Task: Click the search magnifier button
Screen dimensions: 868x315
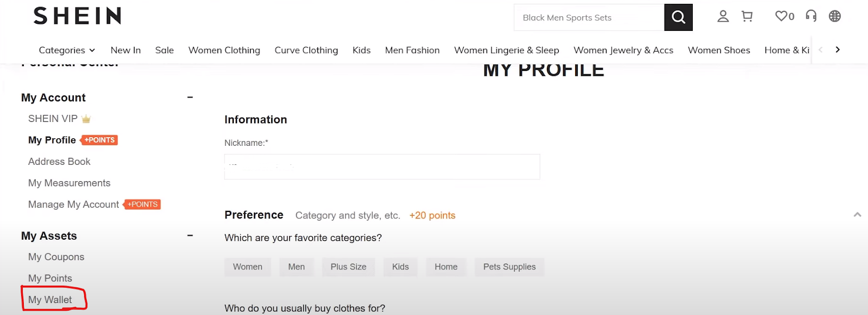Action: 678,17
